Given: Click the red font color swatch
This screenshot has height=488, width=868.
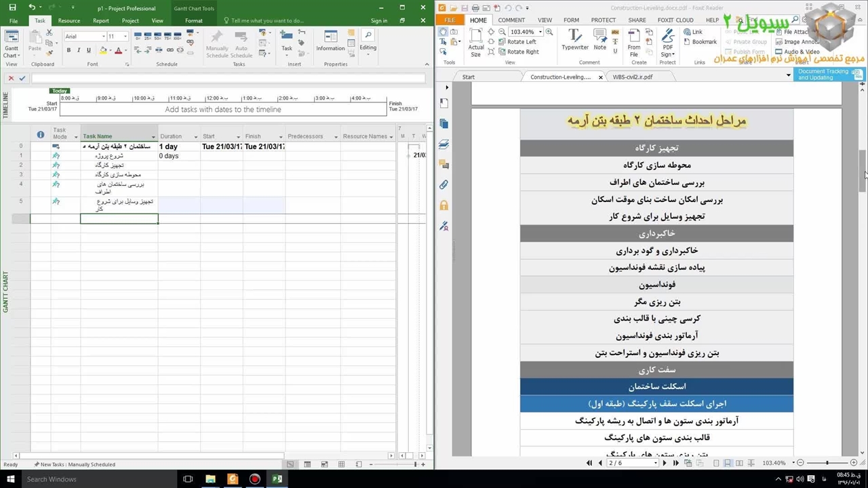Looking at the screenshot, I should pyautogui.click(x=118, y=51).
